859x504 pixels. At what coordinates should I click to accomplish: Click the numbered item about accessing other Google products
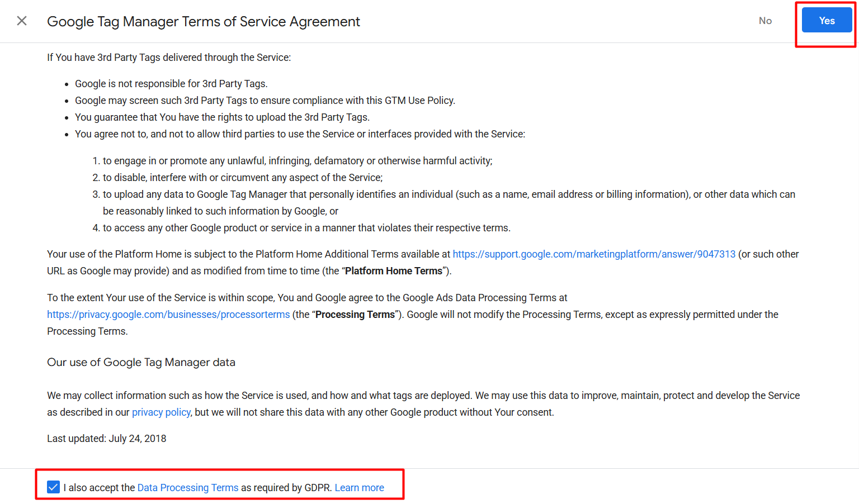(306, 228)
